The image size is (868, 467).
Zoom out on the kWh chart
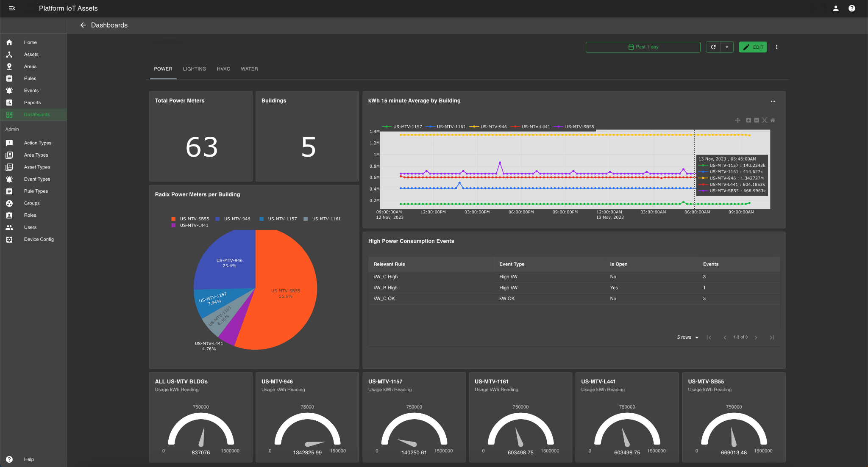pyautogui.click(x=757, y=120)
